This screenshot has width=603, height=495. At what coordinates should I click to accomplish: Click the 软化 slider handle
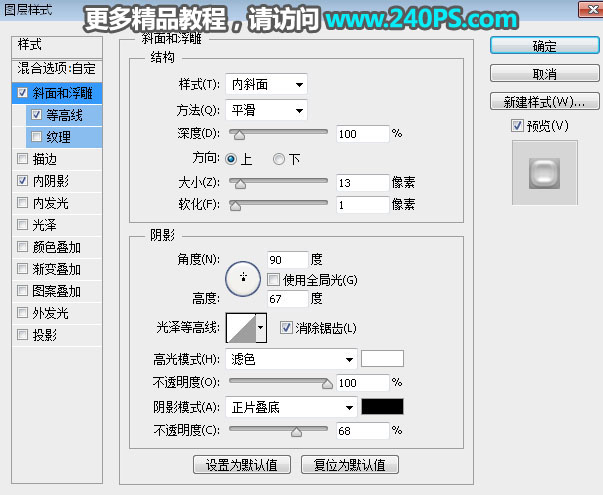click(x=235, y=206)
